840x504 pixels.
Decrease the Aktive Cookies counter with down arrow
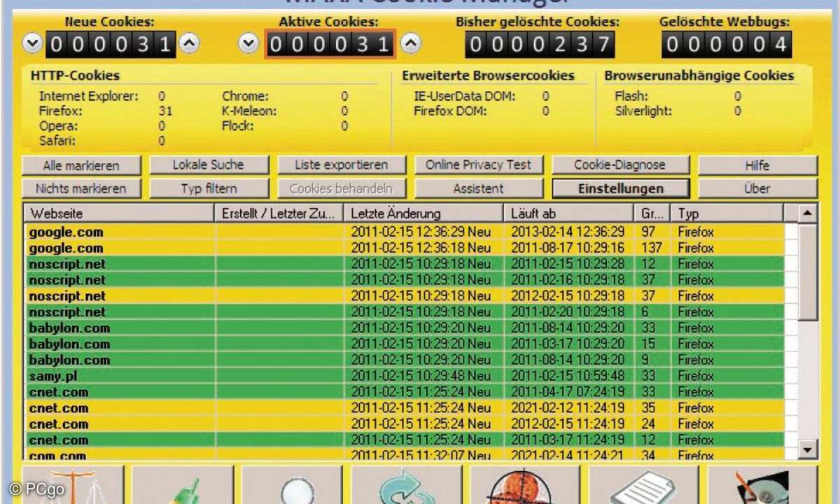pyautogui.click(x=248, y=45)
